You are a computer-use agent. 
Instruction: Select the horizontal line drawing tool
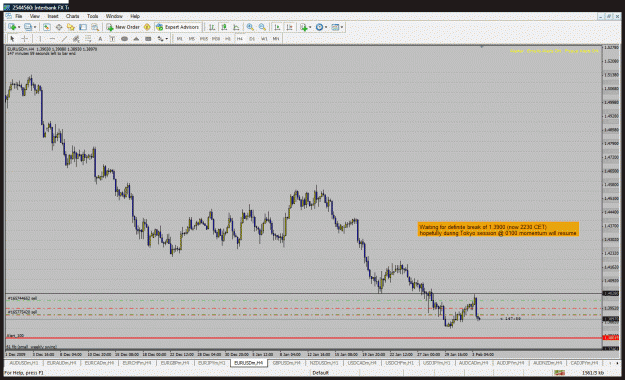coord(52,39)
